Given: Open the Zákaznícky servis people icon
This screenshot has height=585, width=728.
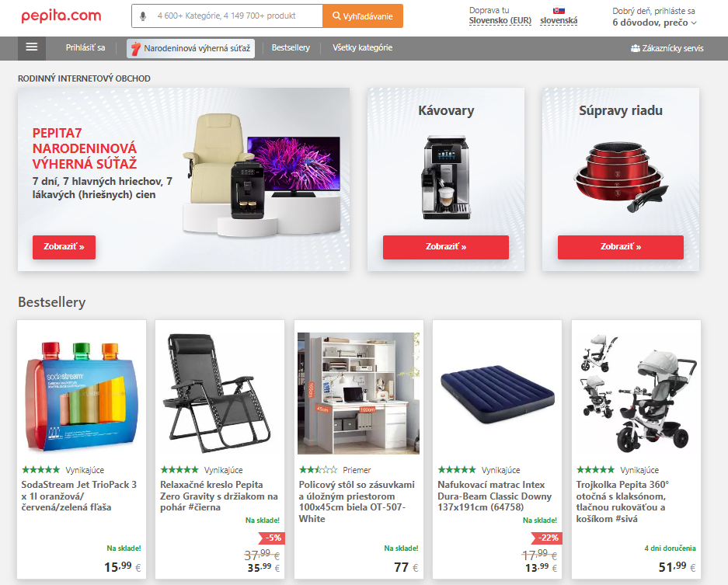Looking at the screenshot, I should coord(635,48).
